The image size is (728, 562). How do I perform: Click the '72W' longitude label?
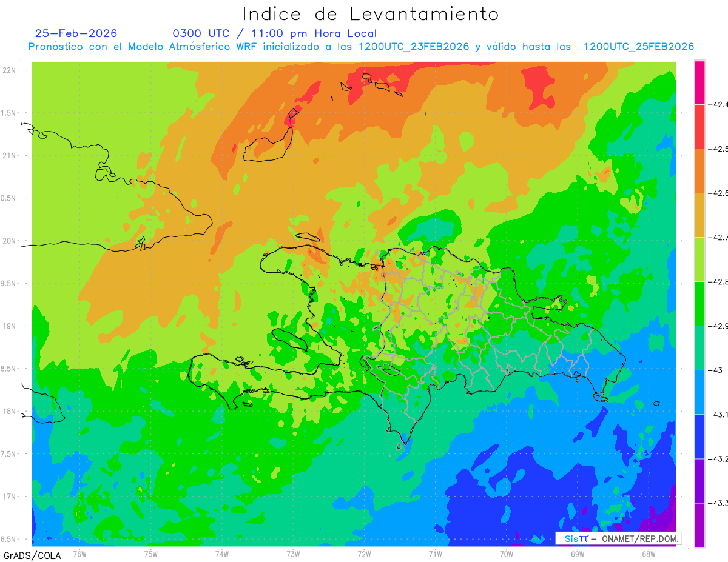coord(364,554)
